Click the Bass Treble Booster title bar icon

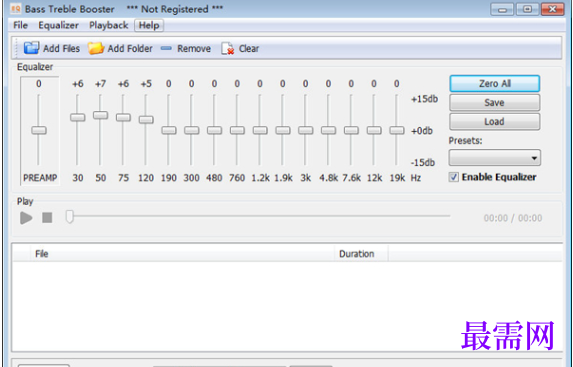click(x=16, y=9)
